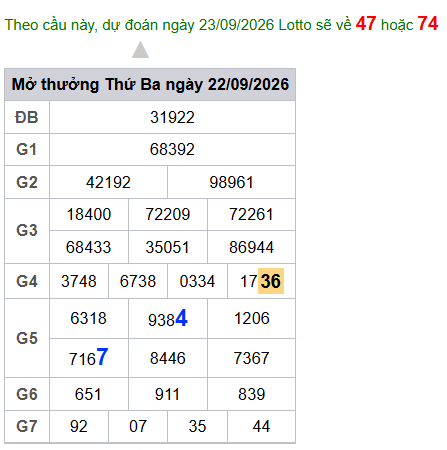Click the blue digit 4 in 9384
447x450 pixels.
coord(181,318)
